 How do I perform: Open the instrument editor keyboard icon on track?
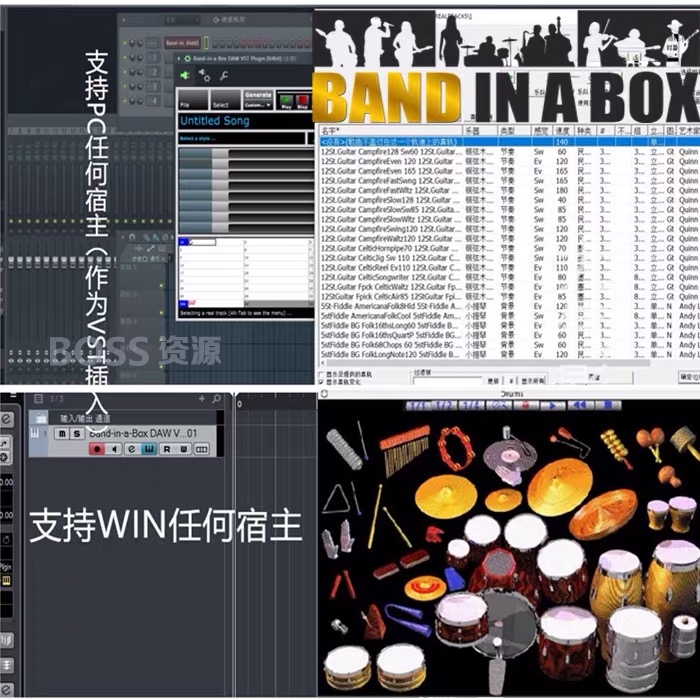pyautogui.click(x=149, y=449)
